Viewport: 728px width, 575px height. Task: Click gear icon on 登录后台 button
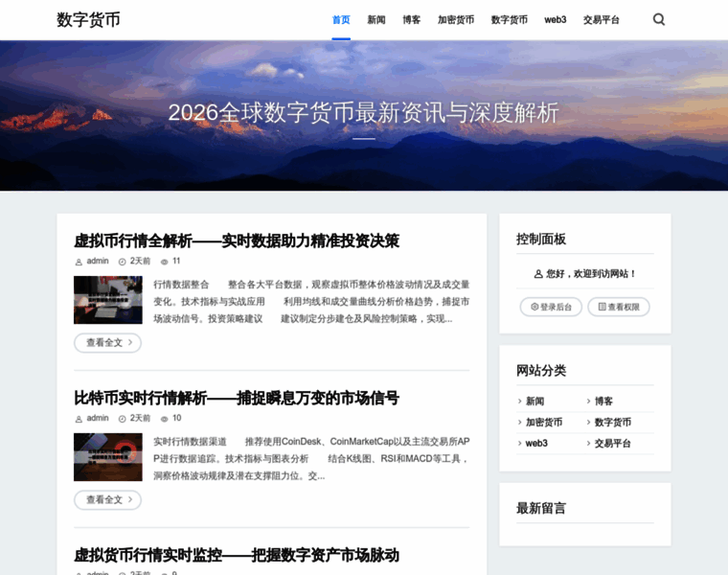pos(535,307)
